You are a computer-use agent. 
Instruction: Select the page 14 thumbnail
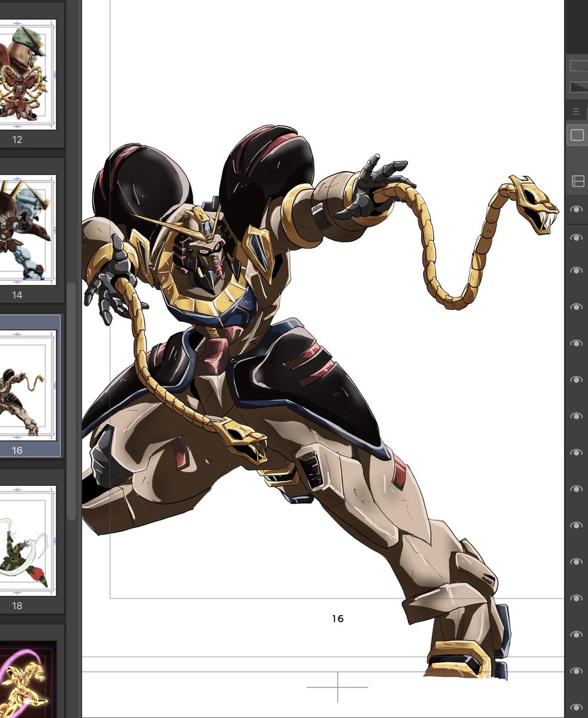click(x=28, y=230)
